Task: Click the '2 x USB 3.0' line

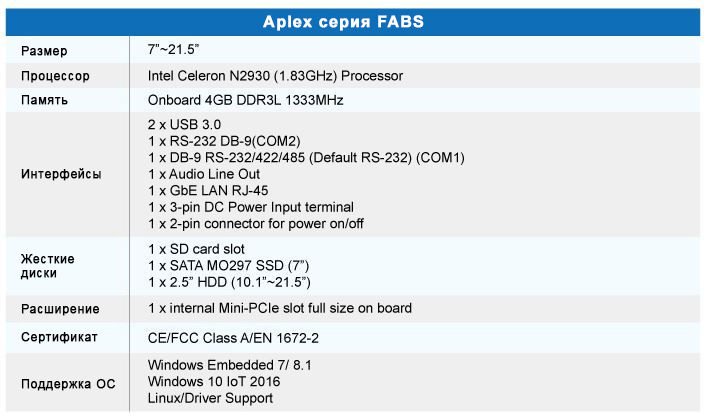Action: coord(184,124)
